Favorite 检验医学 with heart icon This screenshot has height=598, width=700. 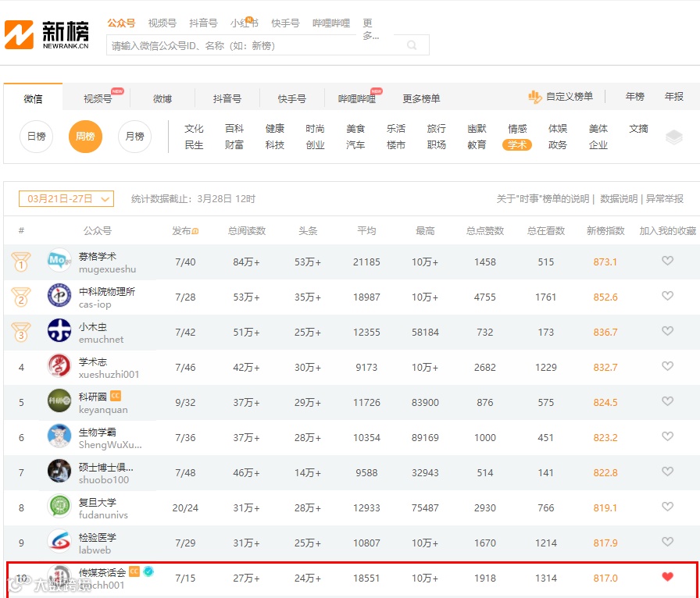point(667,542)
